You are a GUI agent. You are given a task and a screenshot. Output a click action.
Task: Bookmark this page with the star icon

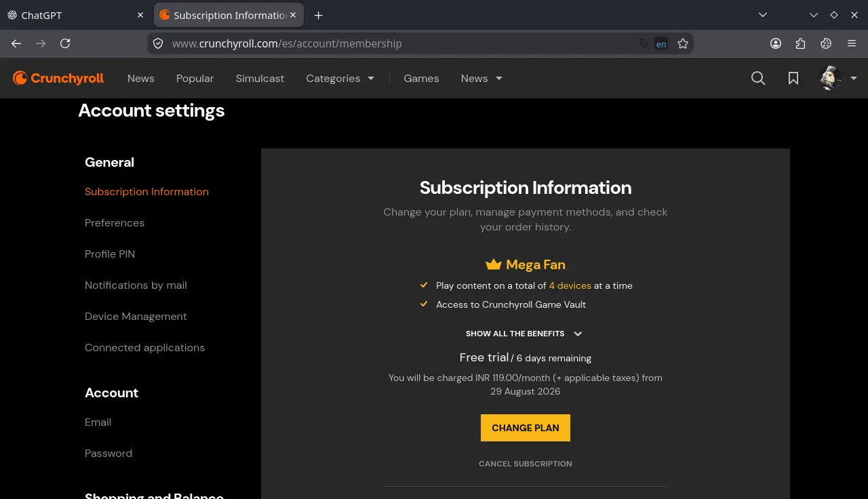click(683, 43)
